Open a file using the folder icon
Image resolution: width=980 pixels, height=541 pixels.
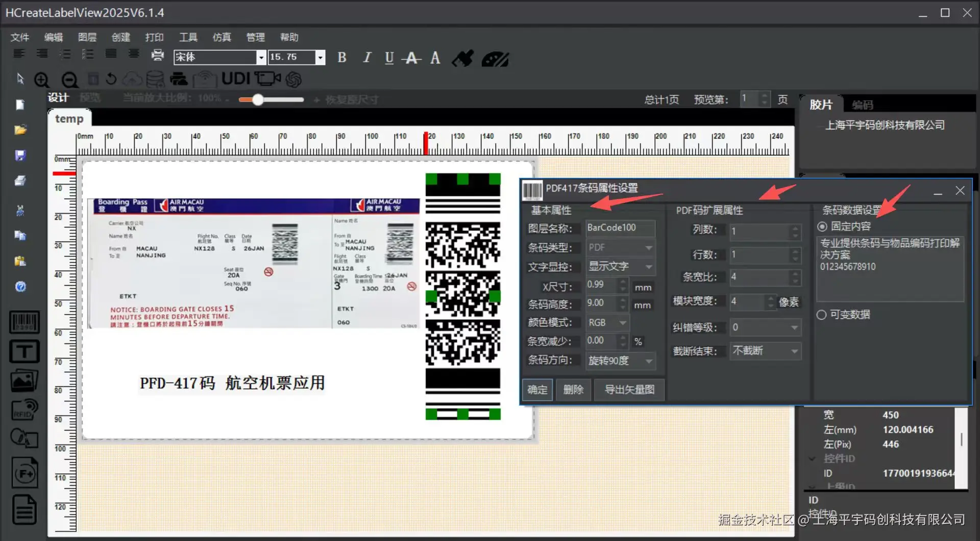(20, 130)
